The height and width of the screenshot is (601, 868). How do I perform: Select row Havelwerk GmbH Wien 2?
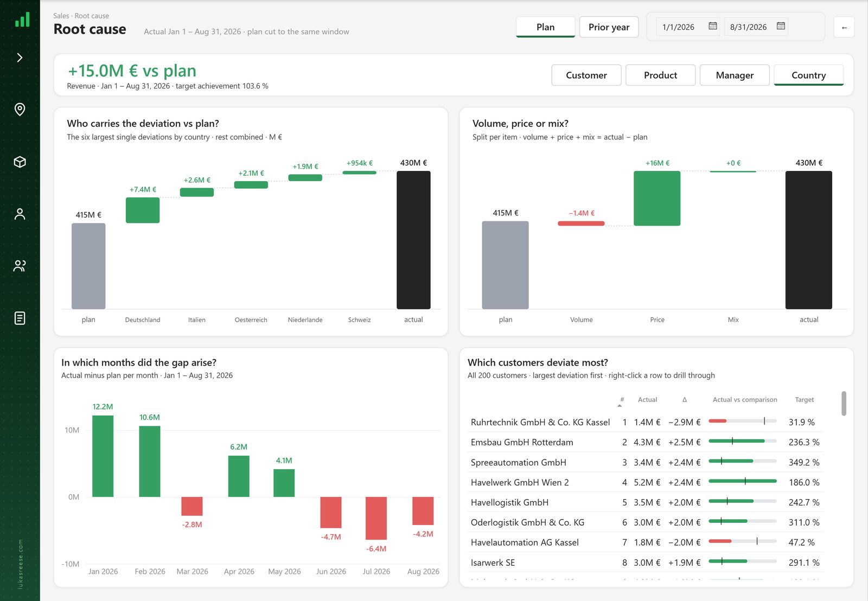coord(646,482)
